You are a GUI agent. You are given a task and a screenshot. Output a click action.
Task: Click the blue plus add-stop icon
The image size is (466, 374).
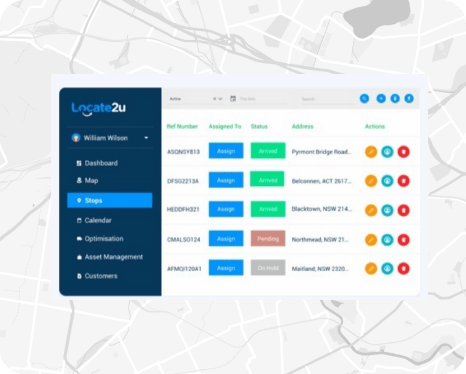(x=381, y=99)
